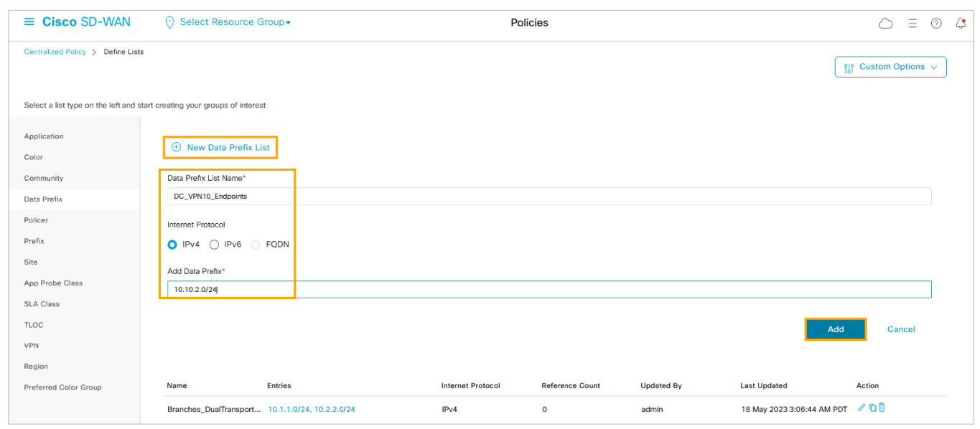This screenshot has height=429, width=980.
Task: Click the cloud icon in header
Action: [886, 23]
